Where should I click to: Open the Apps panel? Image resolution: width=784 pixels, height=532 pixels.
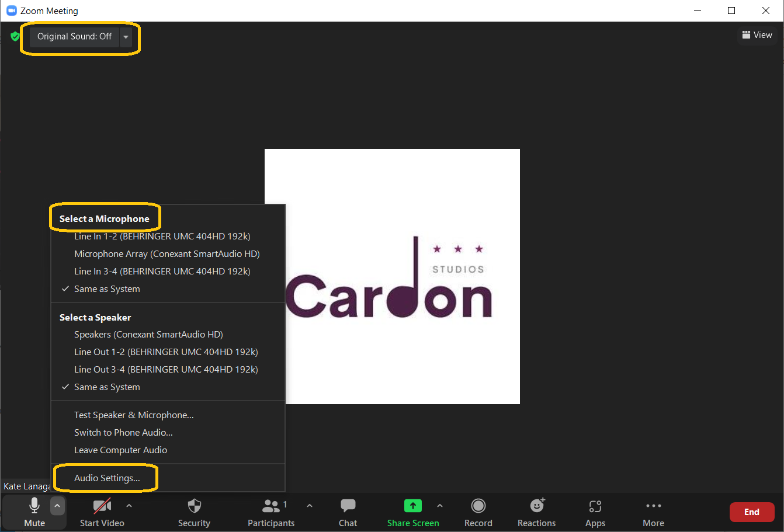click(x=595, y=506)
